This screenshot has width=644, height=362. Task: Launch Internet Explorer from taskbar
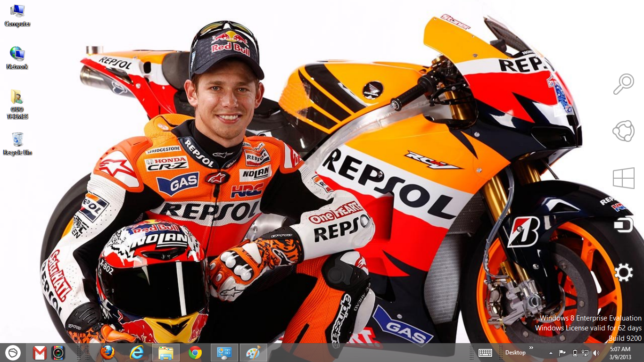tap(137, 353)
